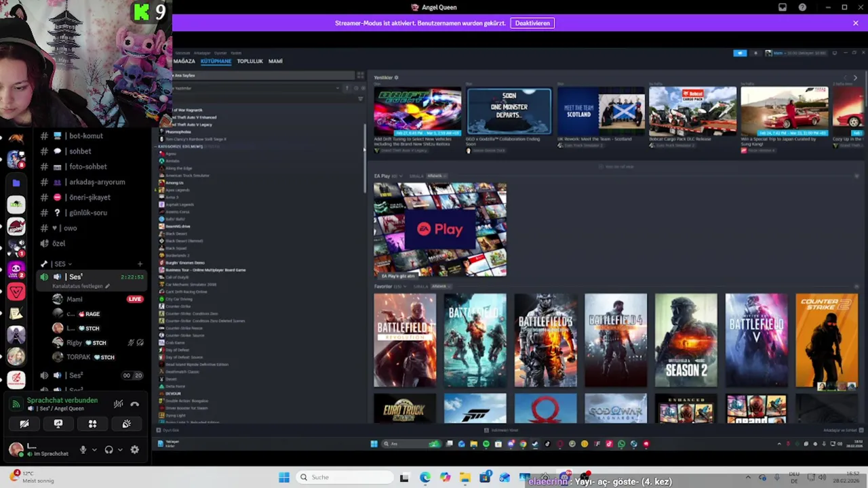This screenshot has height=488, width=868.
Task: Deactivate streamer mode via Deaktivieren
Action: (532, 23)
